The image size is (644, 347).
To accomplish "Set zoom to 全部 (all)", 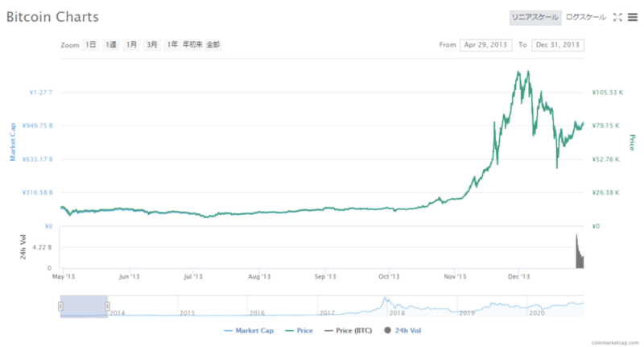I will tap(213, 45).
